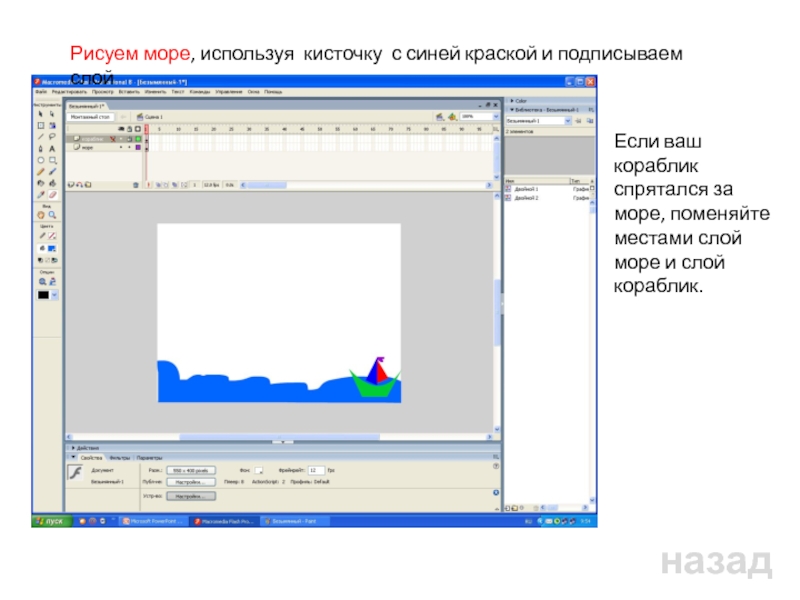
Task: Open the Вставить menu
Action: pyautogui.click(x=129, y=92)
